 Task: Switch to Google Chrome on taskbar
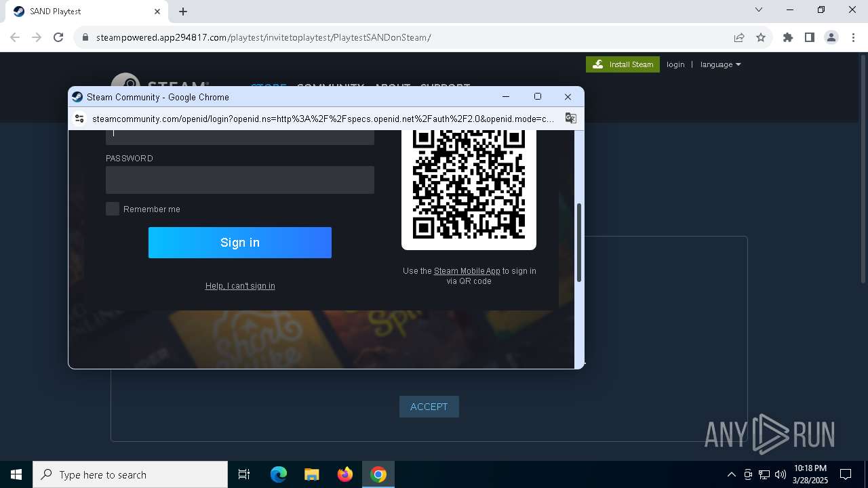click(x=378, y=474)
